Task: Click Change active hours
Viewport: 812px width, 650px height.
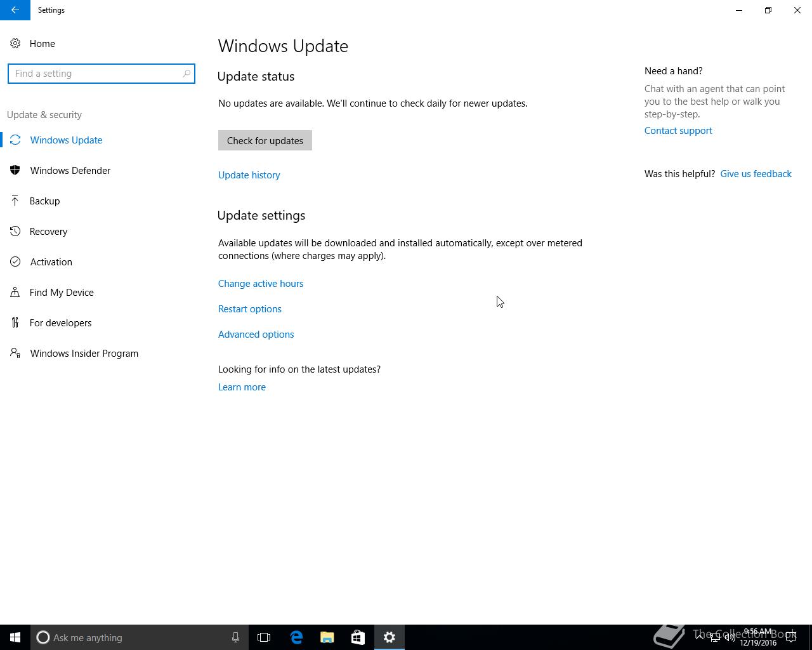Action: (261, 284)
